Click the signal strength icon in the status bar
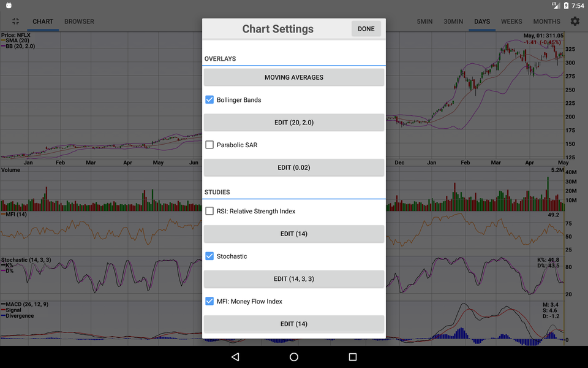Viewport: 588px width, 368px height. tap(556, 6)
